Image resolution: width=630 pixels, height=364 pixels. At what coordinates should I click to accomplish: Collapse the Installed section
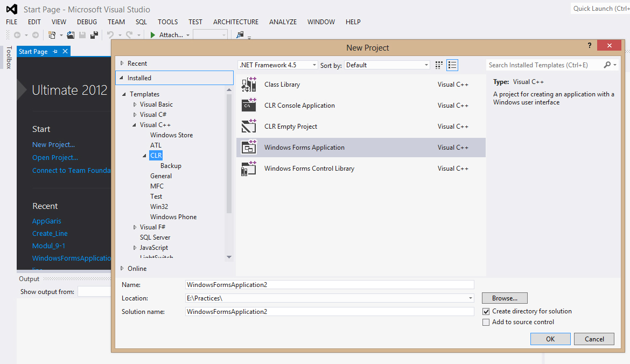click(121, 78)
